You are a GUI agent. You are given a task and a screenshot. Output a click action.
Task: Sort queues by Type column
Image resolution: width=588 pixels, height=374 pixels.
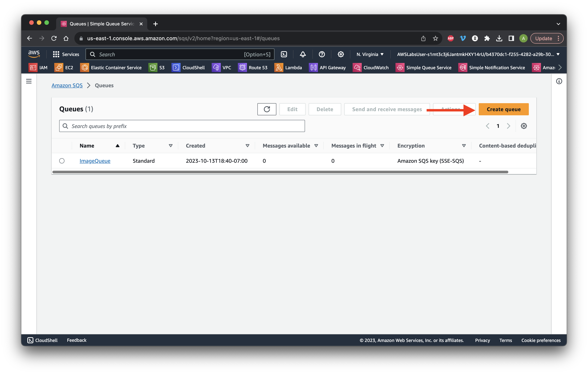(x=153, y=146)
